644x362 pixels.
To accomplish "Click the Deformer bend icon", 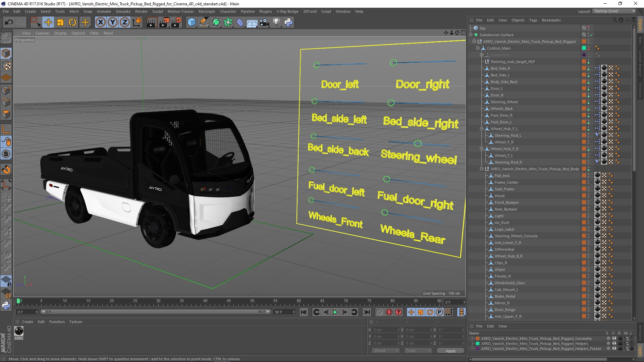I will (x=240, y=22).
